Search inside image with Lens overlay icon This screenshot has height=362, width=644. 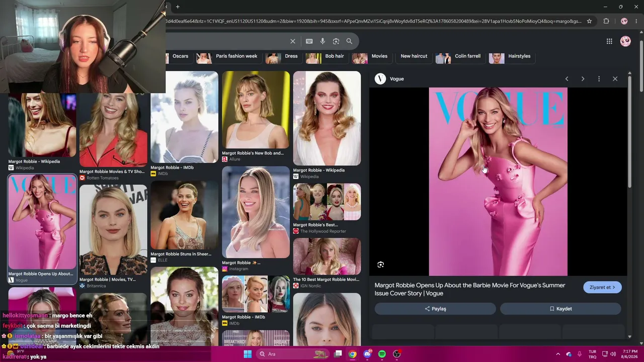[x=380, y=264]
